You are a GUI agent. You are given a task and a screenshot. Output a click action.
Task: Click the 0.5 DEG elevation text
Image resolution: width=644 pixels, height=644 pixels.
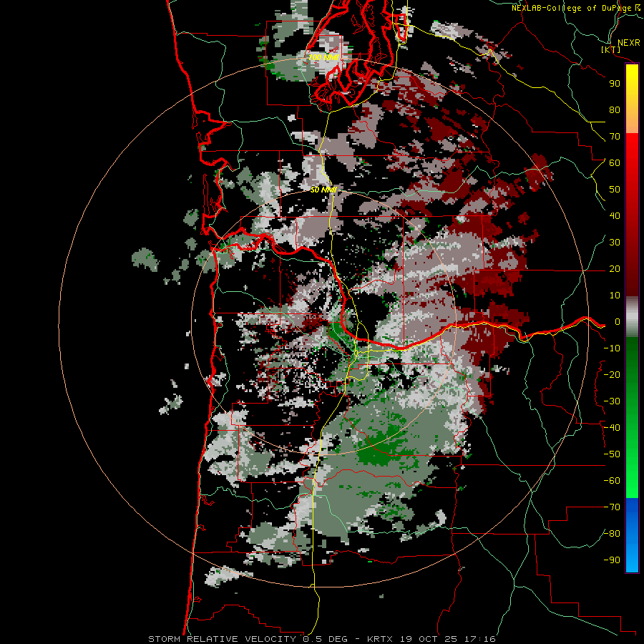coord(325,639)
